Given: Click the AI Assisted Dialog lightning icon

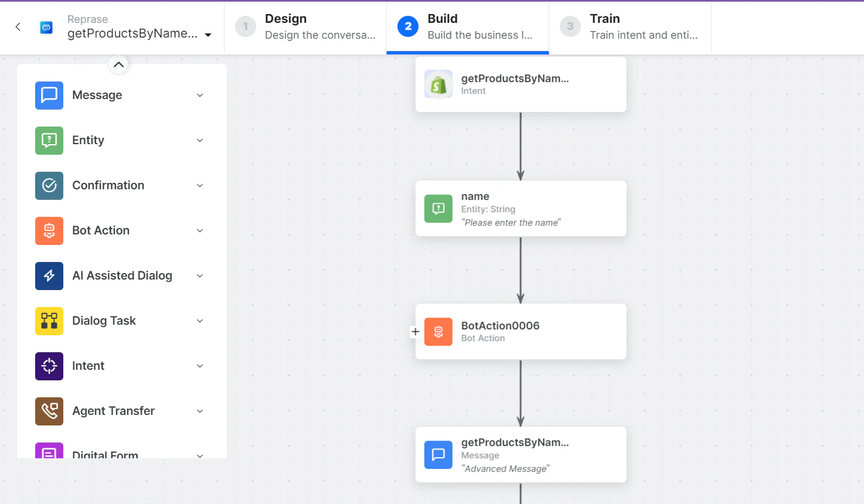Looking at the screenshot, I should (x=49, y=275).
